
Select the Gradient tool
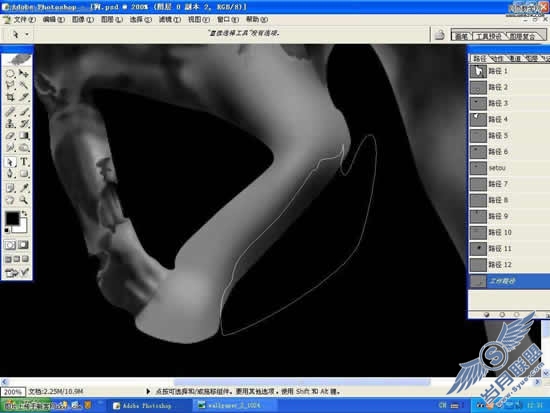[x=24, y=135]
